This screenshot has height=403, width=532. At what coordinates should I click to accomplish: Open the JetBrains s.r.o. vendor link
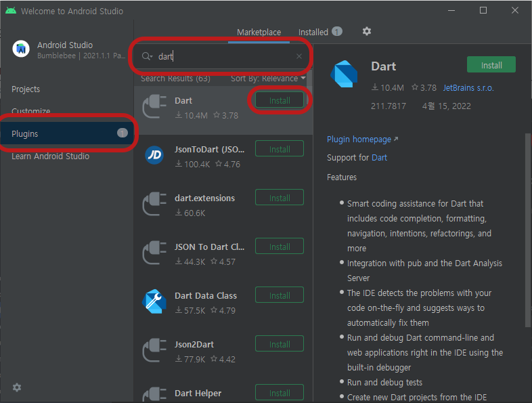click(468, 88)
